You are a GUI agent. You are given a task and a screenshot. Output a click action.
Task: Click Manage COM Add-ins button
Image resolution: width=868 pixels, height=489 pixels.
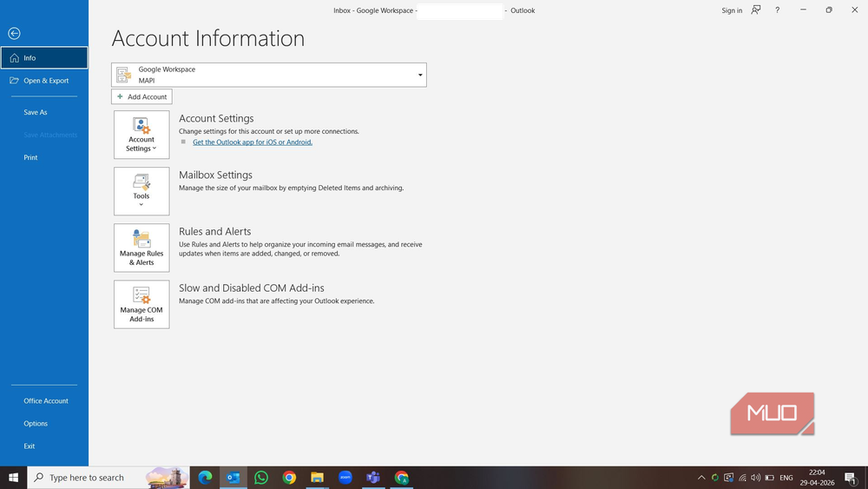point(141,304)
